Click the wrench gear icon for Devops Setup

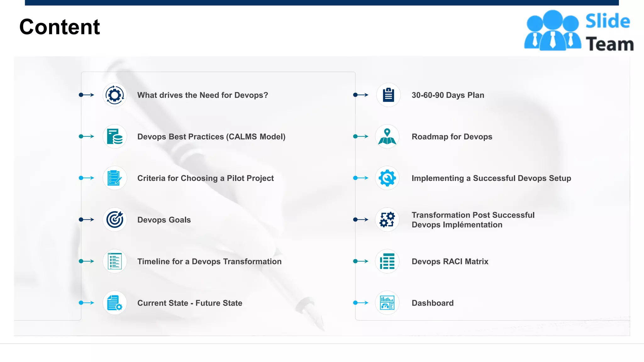coord(387,178)
